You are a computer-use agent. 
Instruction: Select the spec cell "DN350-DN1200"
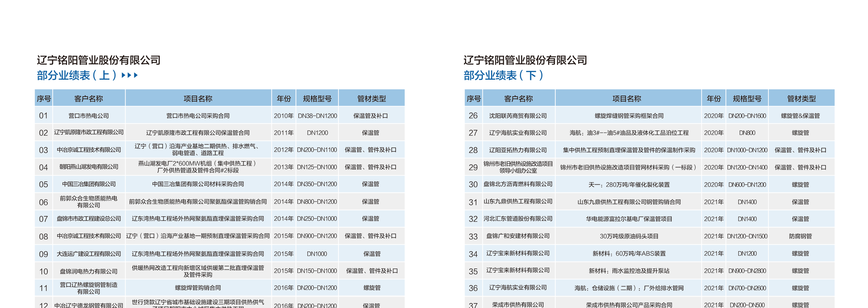[x=317, y=184]
